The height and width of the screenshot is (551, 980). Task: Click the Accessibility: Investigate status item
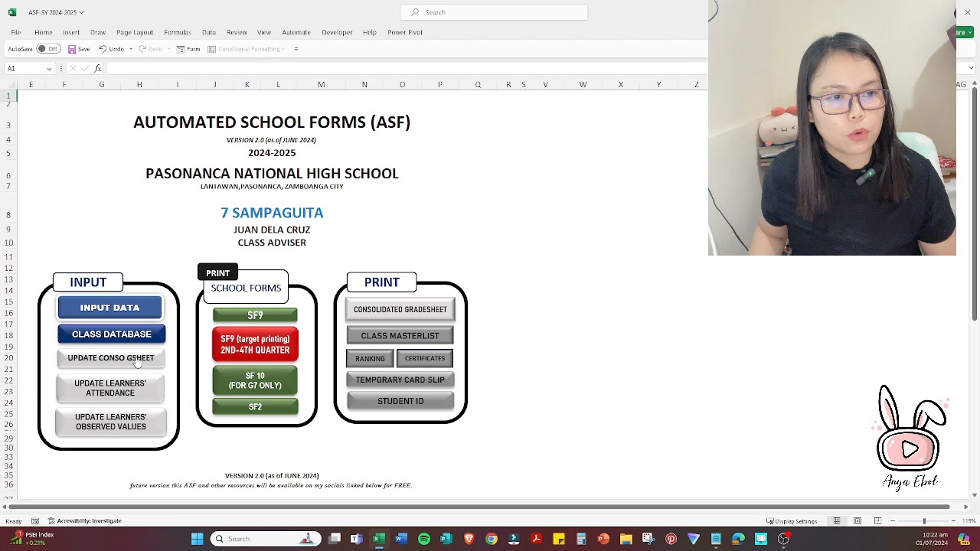(x=84, y=521)
